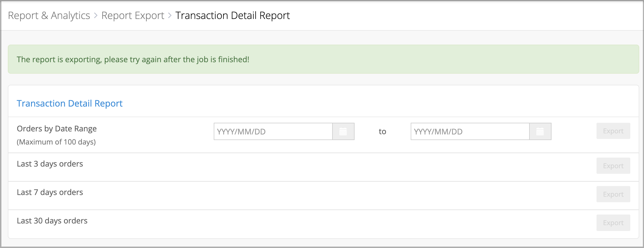Click the black Transaction Detail Report breadcrumb
Screen dimensions: 644x248
232,16
